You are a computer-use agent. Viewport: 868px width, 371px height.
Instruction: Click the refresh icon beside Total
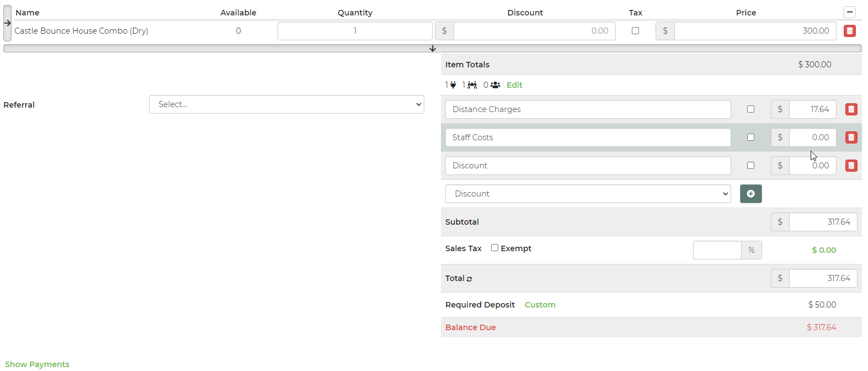pos(470,279)
